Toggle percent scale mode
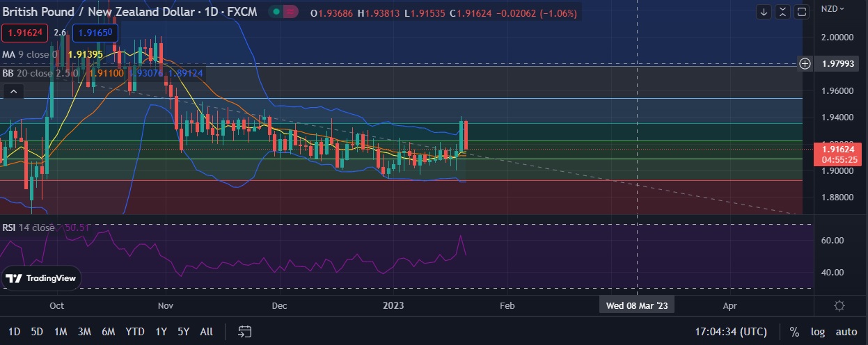Viewport: 868px width, 345px height. pos(794,332)
